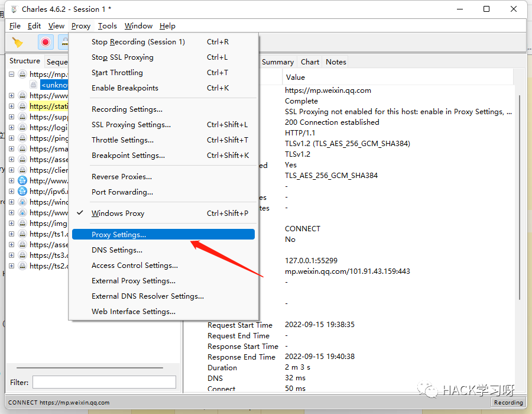Switch to the Summary tab

point(278,62)
